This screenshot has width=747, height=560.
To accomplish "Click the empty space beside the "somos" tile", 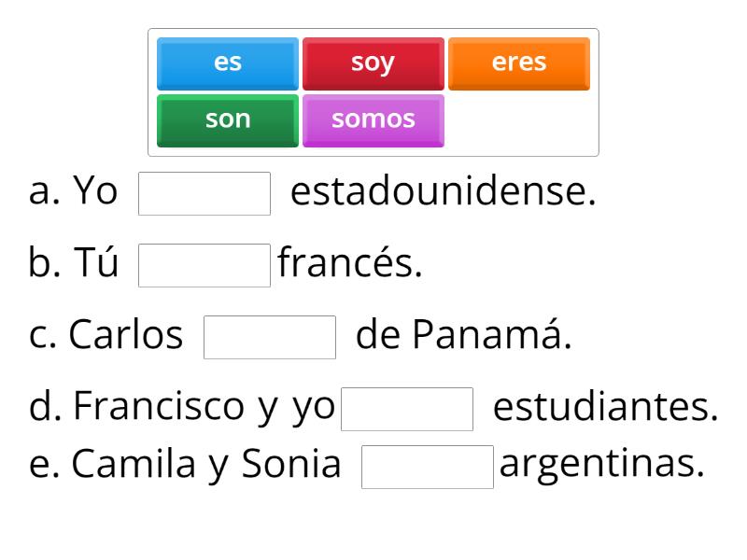I will (519, 119).
